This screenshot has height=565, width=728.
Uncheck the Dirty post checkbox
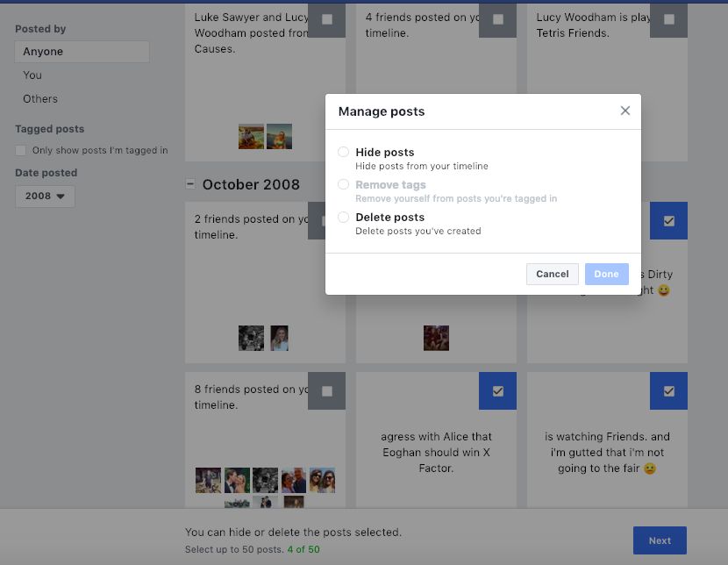tap(668, 221)
